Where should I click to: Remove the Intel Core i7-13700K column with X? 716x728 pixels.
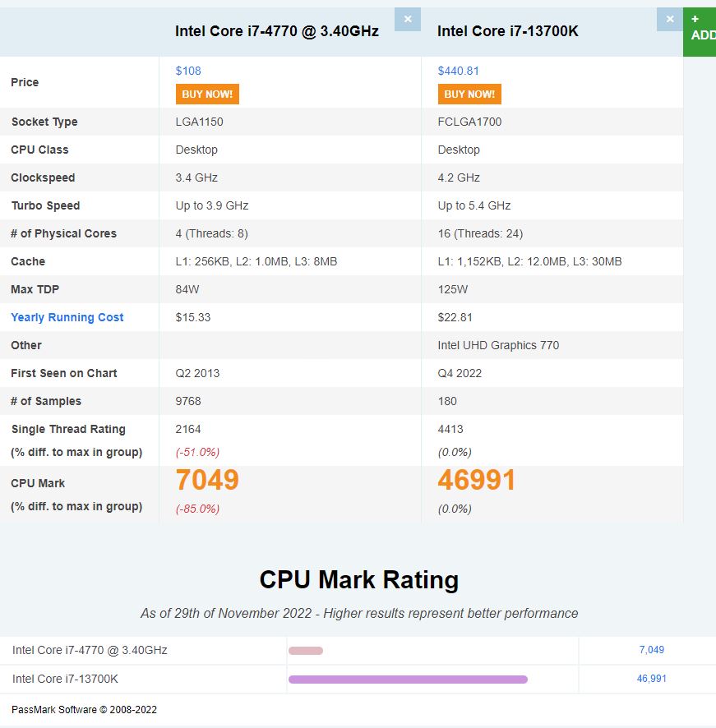click(x=669, y=19)
